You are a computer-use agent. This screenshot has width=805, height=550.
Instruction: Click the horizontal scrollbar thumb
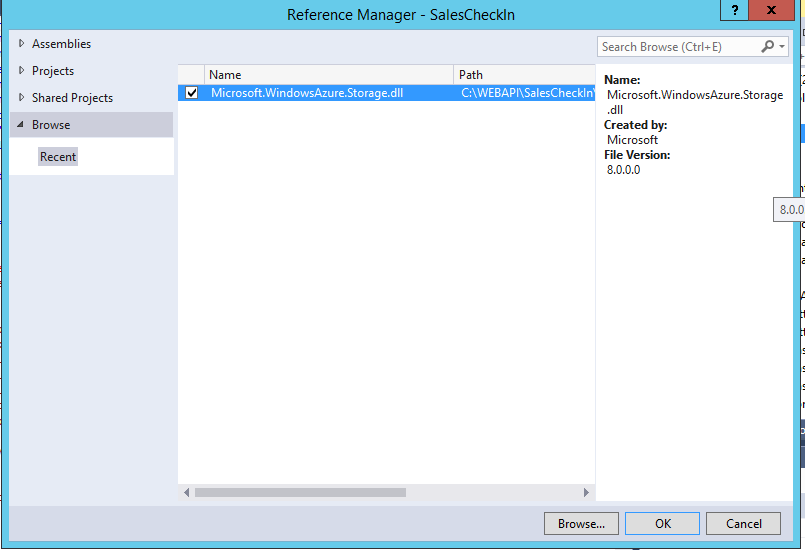point(300,492)
